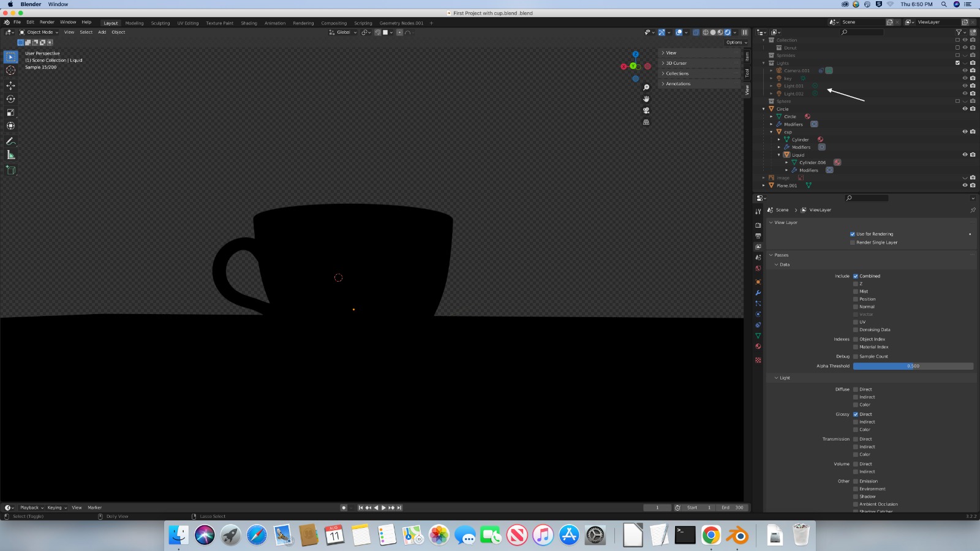Screen dimensions: 980x551
Task: Open the Render menu in the Blender header
Action: point(47,21)
